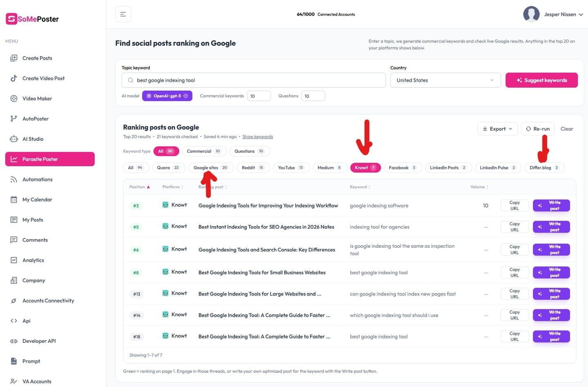Viewport: 588px width, 387px height.
Task: Open Create Posts from the sidebar icon
Action: (x=14, y=58)
